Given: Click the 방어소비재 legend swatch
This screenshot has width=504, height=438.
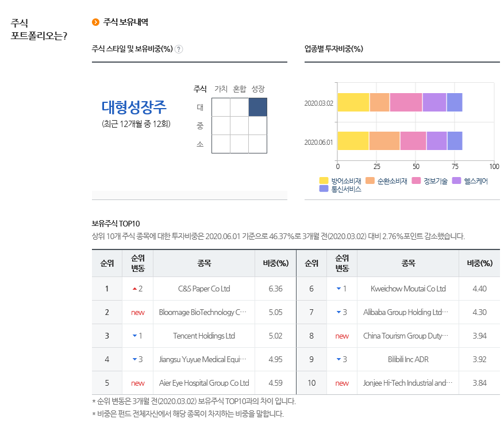Looking at the screenshot, I should 324,180.
